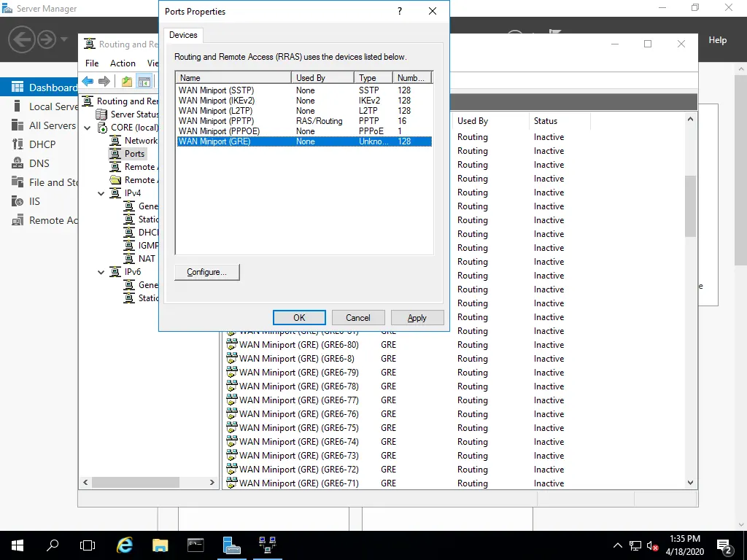Open taskbar Search
This screenshot has width=747, height=560.
click(x=53, y=545)
